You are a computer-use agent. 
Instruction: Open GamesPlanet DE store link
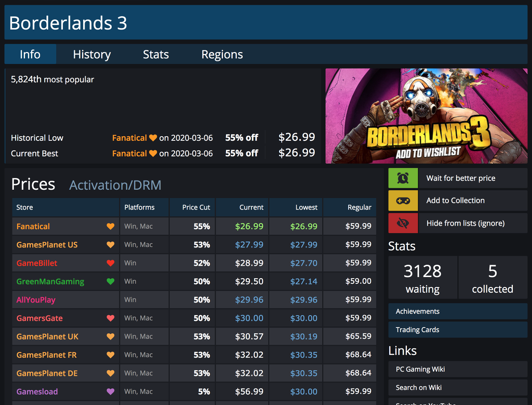click(x=47, y=373)
